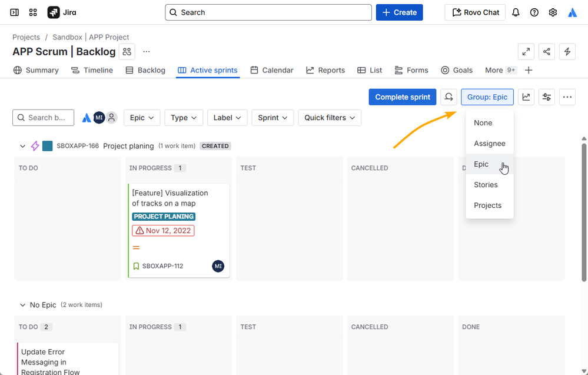This screenshot has width=588, height=375.
Task: Open the More 9+ tabs menu
Action: coord(501,70)
